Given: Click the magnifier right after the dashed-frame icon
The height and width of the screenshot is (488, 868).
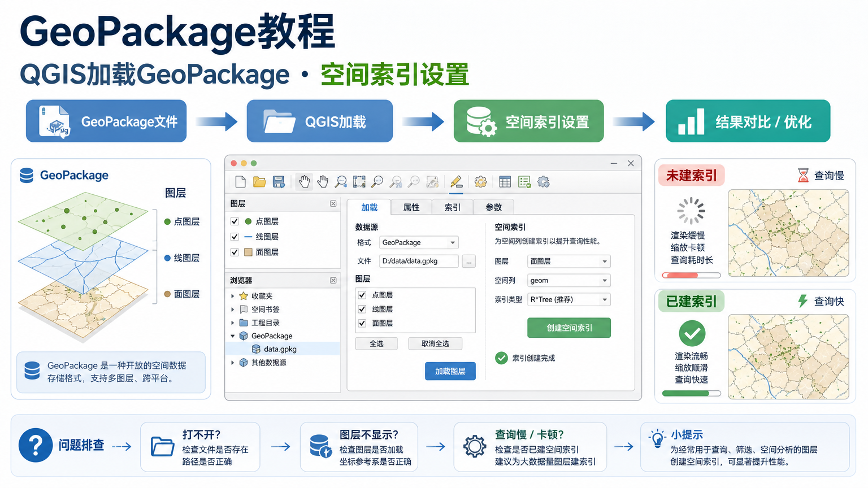Looking at the screenshot, I should click(377, 182).
